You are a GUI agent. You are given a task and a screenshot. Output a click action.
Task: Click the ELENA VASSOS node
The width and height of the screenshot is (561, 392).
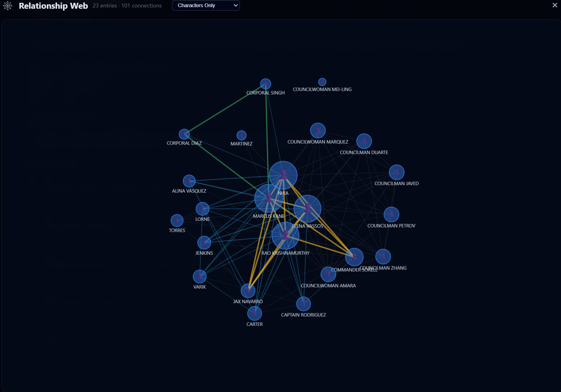(308, 209)
